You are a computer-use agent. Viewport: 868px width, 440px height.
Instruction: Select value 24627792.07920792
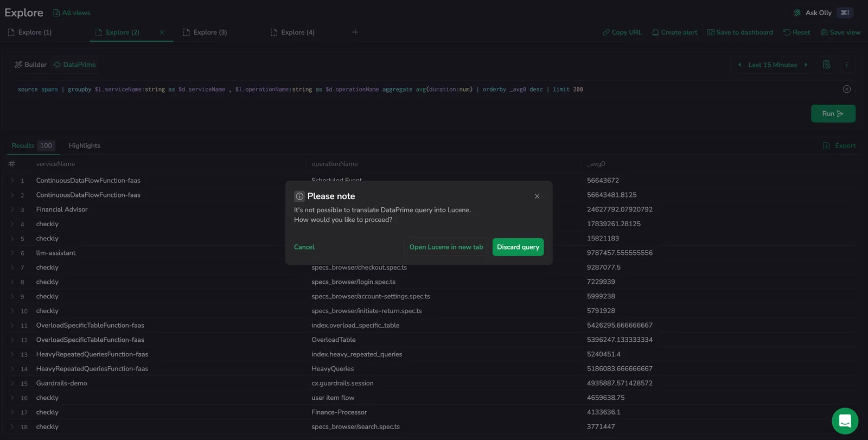click(620, 209)
